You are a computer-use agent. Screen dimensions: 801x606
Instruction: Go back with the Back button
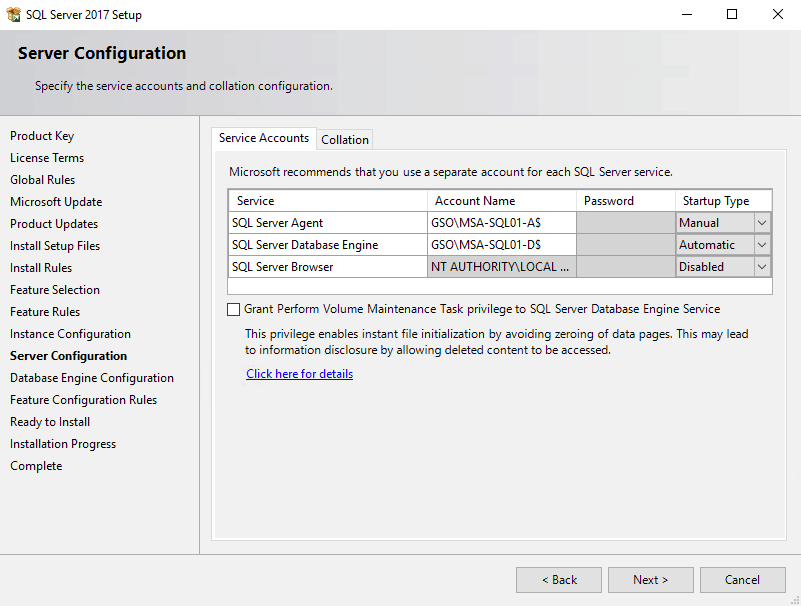559,580
